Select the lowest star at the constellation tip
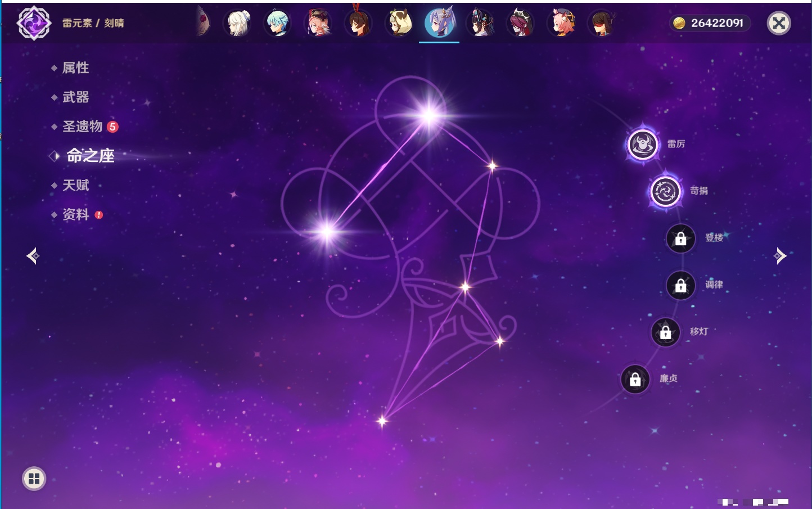Image resolution: width=812 pixels, height=509 pixels. click(x=382, y=421)
